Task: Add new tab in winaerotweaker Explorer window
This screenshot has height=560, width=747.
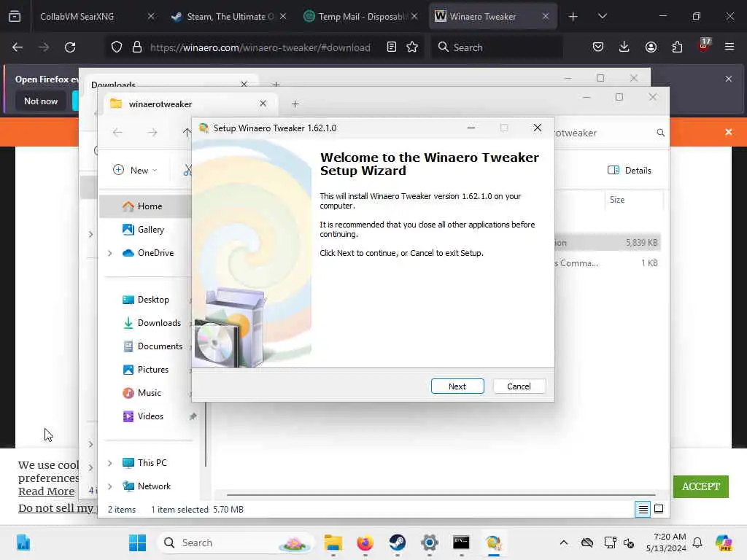Action: tap(295, 104)
